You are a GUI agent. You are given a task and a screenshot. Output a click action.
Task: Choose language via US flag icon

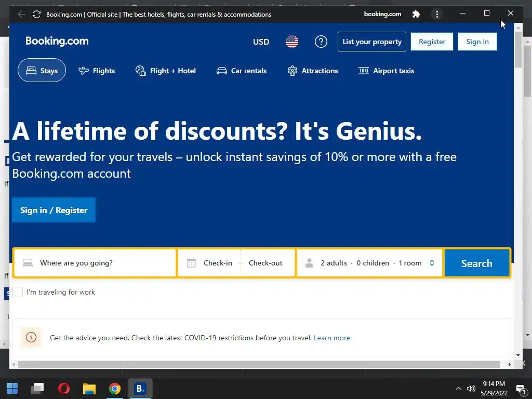292,42
